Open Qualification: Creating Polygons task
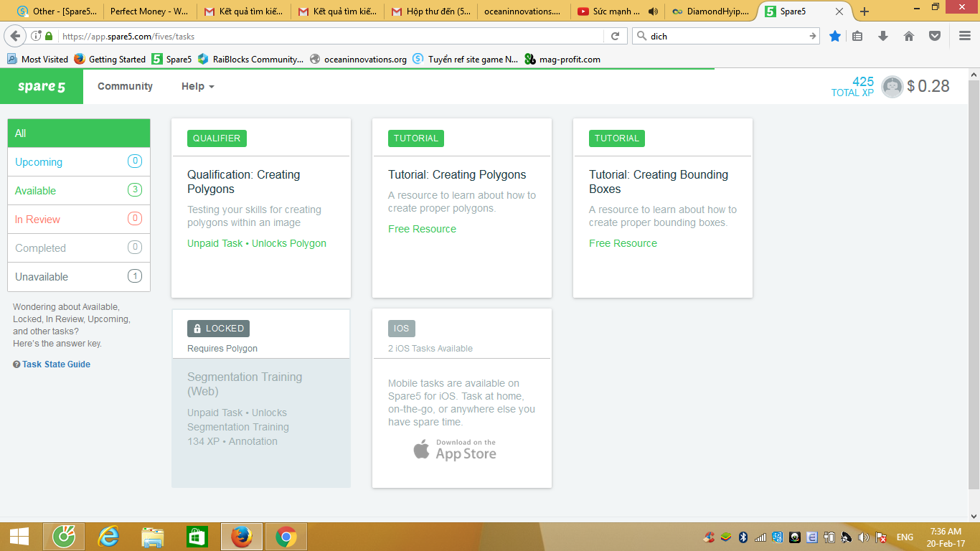980x551 pixels. pyautogui.click(x=261, y=208)
